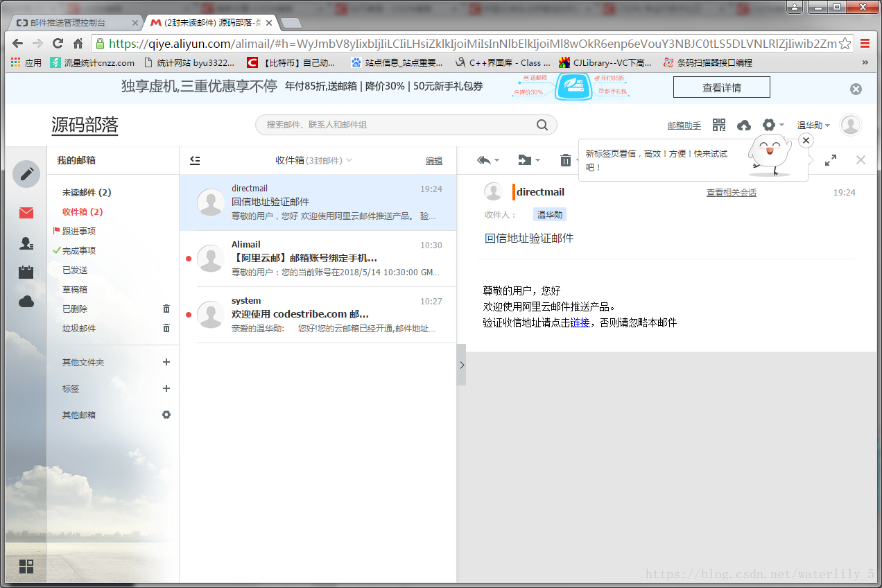
Task: Empty the 已删除 folder with trash icon
Action: [x=166, y=309]
